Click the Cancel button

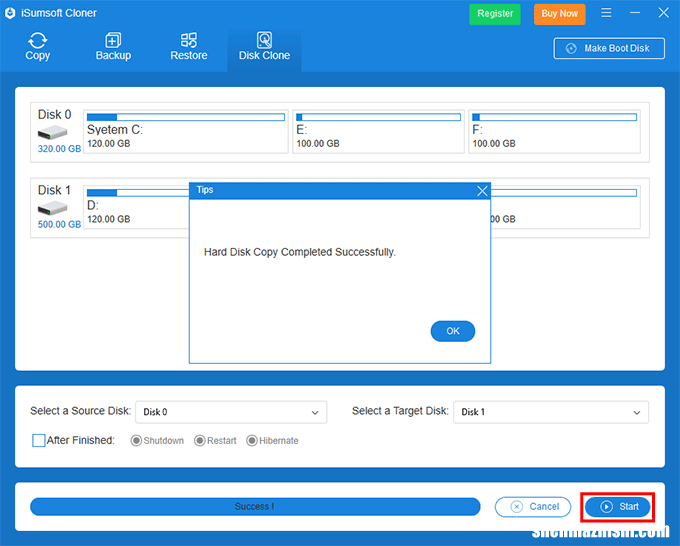pos(533,507)
